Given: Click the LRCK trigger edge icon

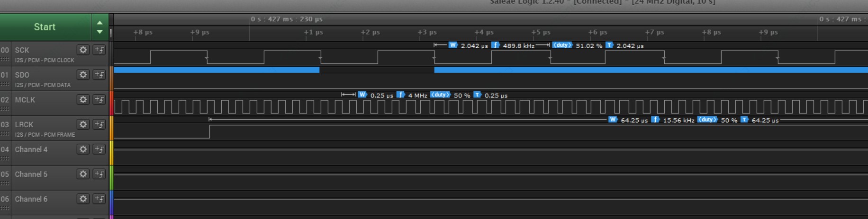Looking at the screenshot, I should pos(99,124).
